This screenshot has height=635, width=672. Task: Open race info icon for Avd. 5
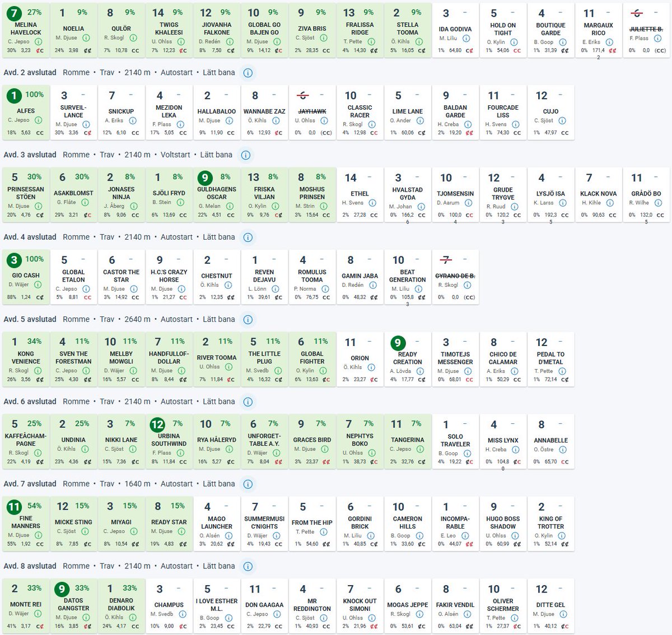pyautogui.click(x=248, y=320)
